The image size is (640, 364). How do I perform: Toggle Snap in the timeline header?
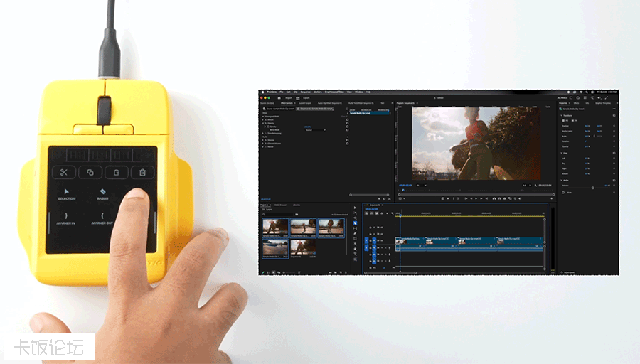(371, 213)
